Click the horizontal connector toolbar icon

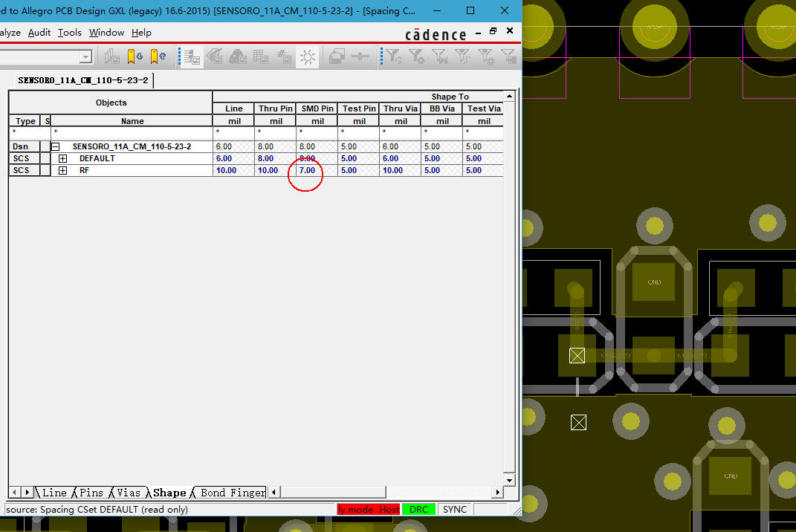pyautogui.click(x=360, y=56)
